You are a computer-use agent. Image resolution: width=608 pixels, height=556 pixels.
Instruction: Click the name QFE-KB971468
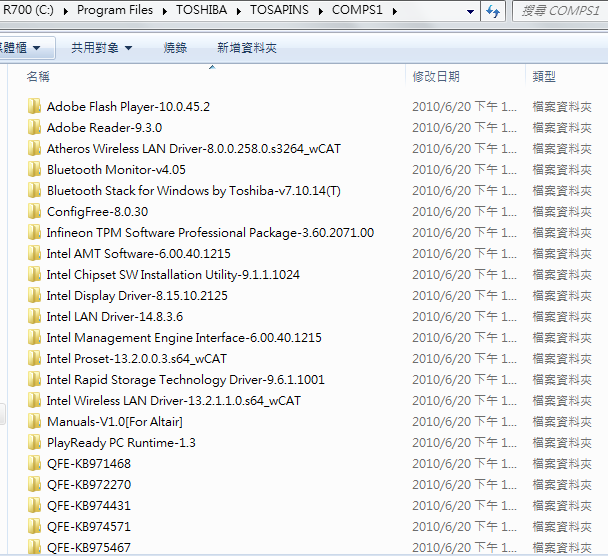click(89, 464)
